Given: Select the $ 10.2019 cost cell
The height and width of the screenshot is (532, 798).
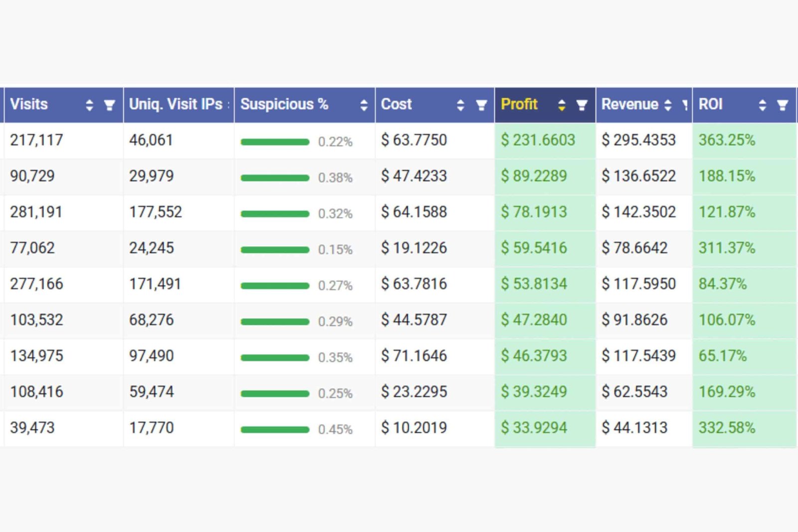Looking at the screenshot, I should pos(414,428).
